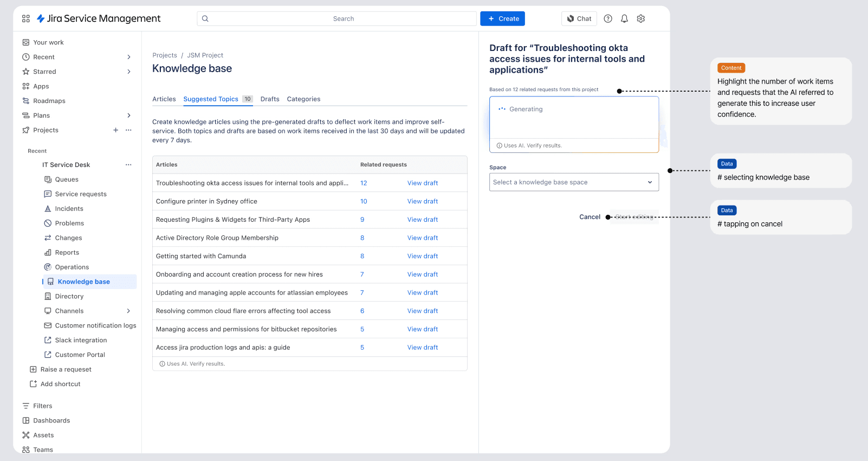
Task: Expand the Channels chevron
Action: 129,311
